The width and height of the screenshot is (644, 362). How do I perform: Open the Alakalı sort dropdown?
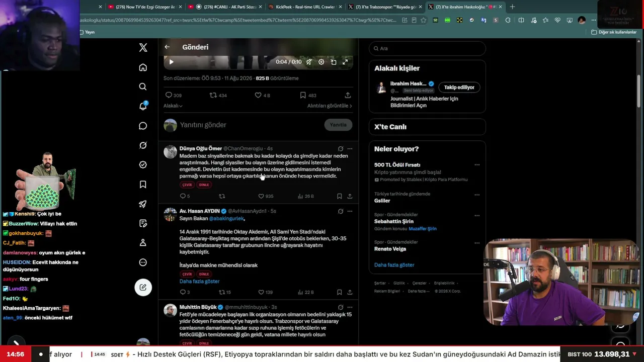pyautogui.click(x=173, y=106)
